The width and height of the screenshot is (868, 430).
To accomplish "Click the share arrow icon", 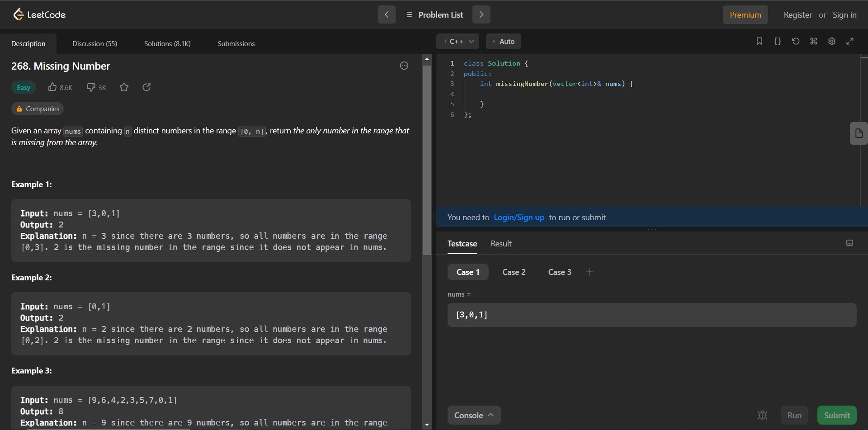I will tap(146, 87).
